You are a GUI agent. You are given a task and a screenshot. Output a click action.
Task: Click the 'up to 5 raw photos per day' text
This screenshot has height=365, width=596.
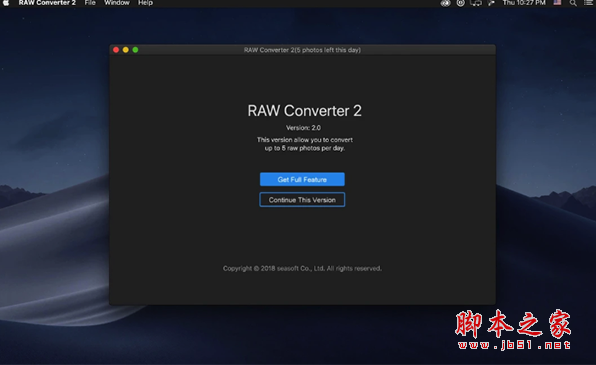[x=305, y=148]
